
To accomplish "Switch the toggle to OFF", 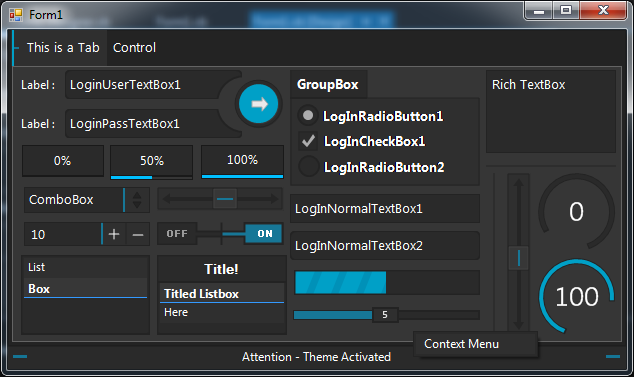I will click(177, 233).
